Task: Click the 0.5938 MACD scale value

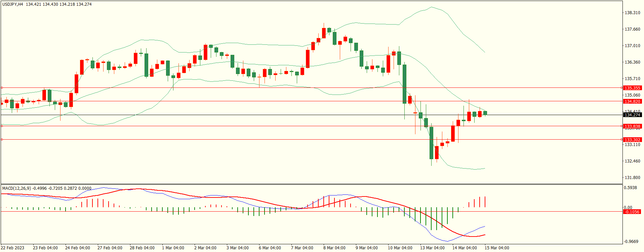Action: coord(630,188)
